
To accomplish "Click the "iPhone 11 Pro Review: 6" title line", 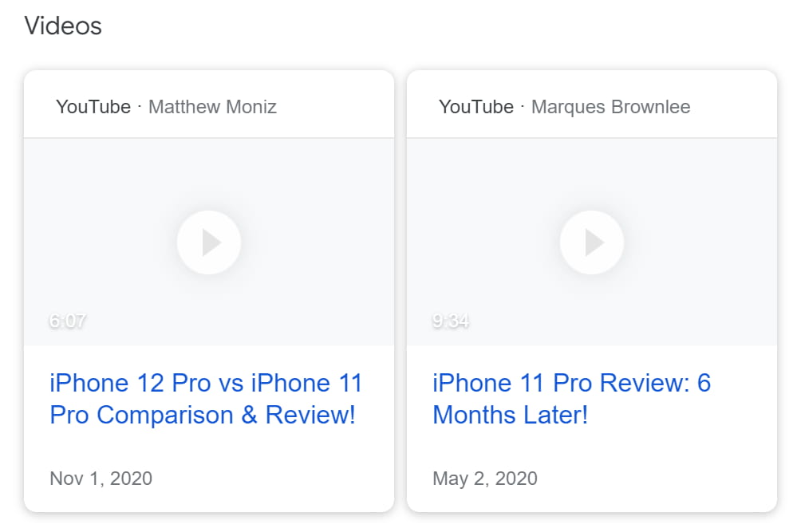I will (x=571, y=383).
